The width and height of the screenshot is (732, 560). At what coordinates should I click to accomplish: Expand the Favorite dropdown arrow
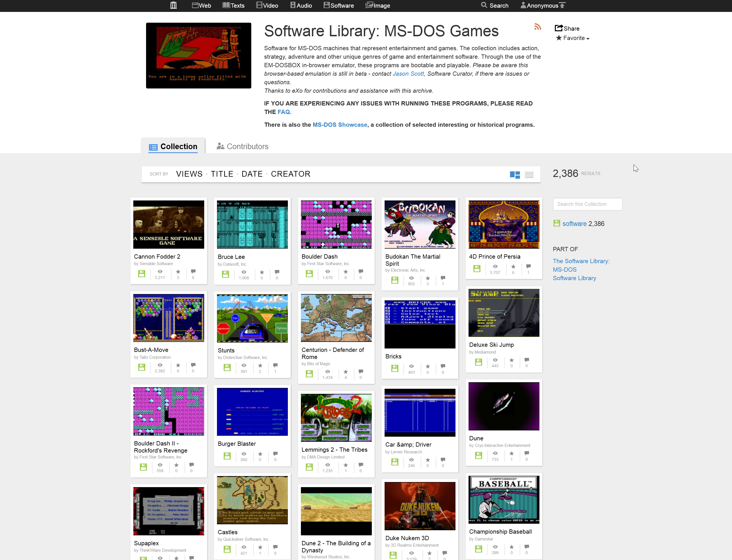[x=588, y=38]
